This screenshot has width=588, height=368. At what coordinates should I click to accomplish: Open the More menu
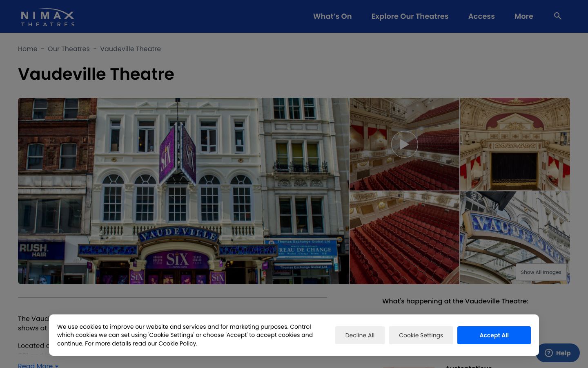pos(524,16)
